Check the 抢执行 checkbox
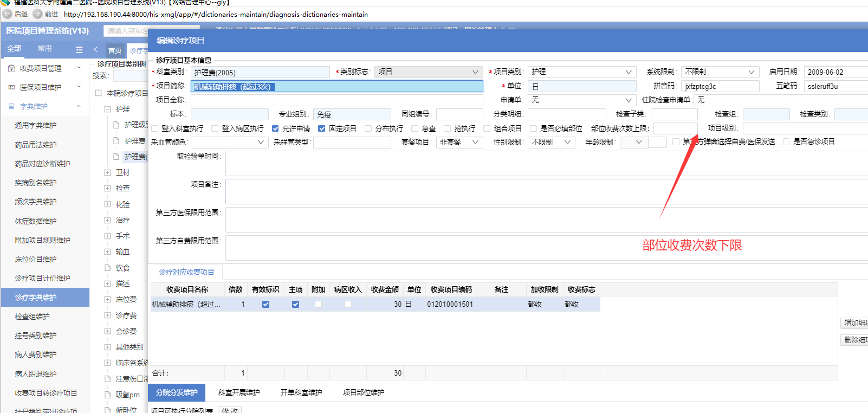This screenshot has width=868, height=413. pyautogui.click(x=448, y=128)
